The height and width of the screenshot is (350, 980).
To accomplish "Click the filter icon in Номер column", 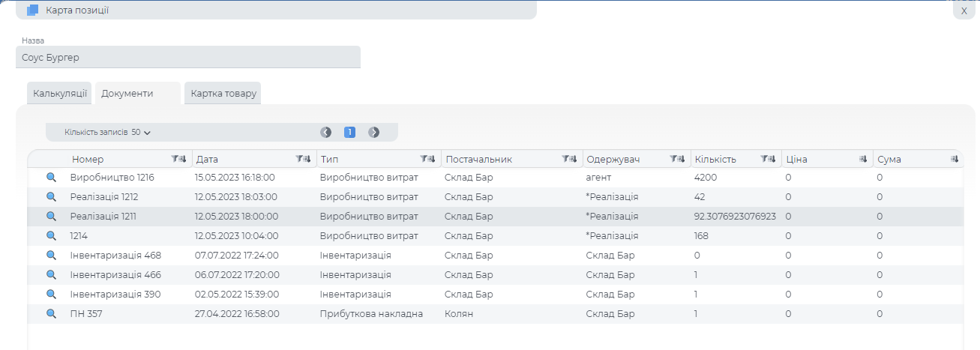I will [x=175, y=159].
